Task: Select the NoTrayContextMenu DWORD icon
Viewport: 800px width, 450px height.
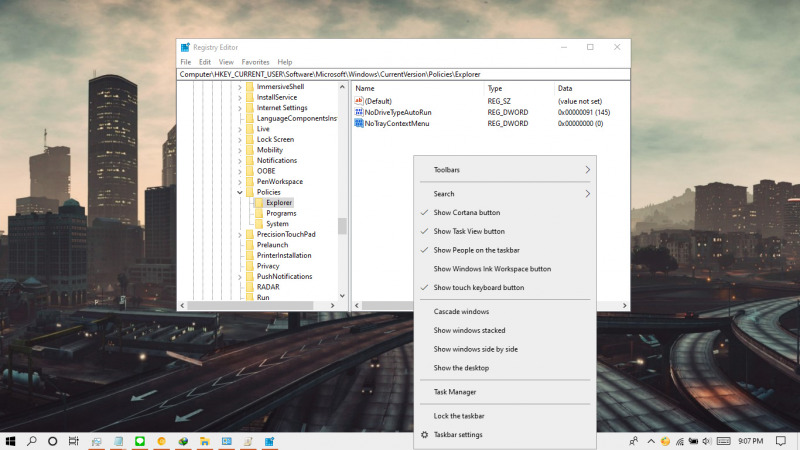Action: click(x=359, y=123)
